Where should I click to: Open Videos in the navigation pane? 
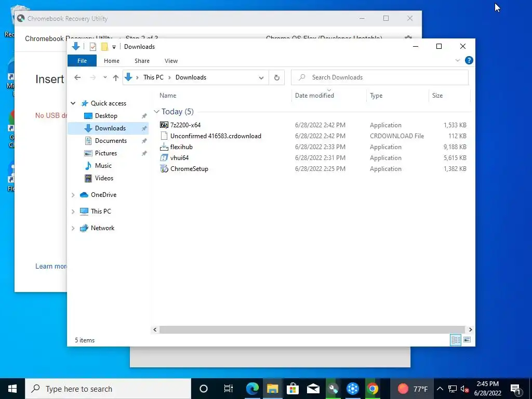pyautogui.click(x=104, y=178)
